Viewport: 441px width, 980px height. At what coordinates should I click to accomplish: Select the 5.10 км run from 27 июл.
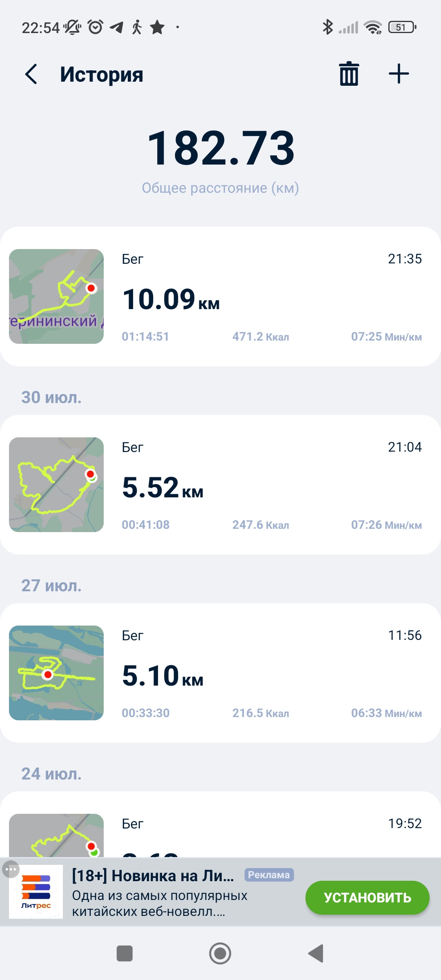point(220,673)
